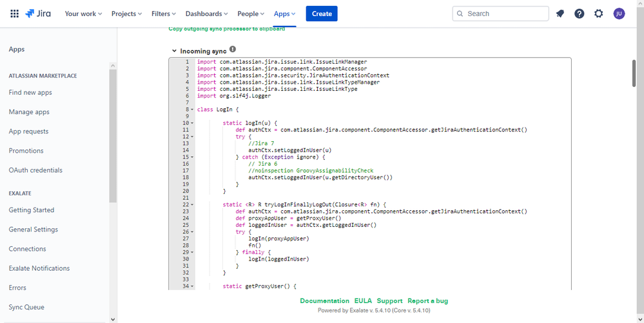Open the settings gear icon

(x=599, y=14)
